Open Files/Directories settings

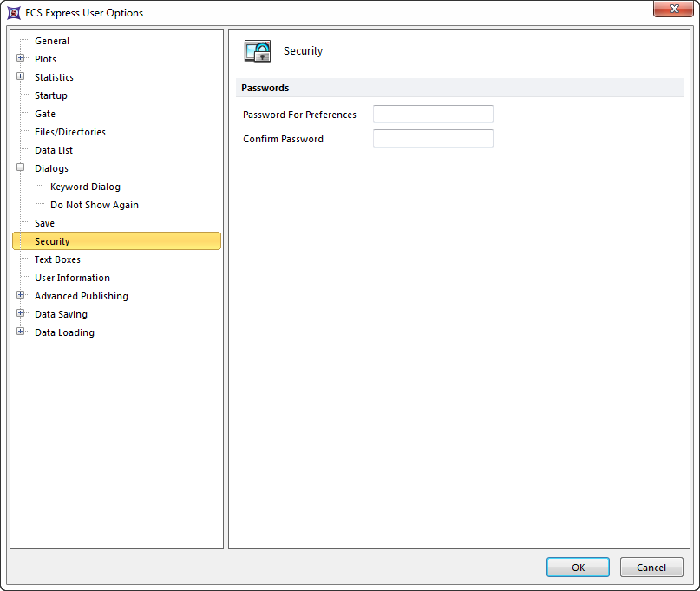tap(70, 132)
